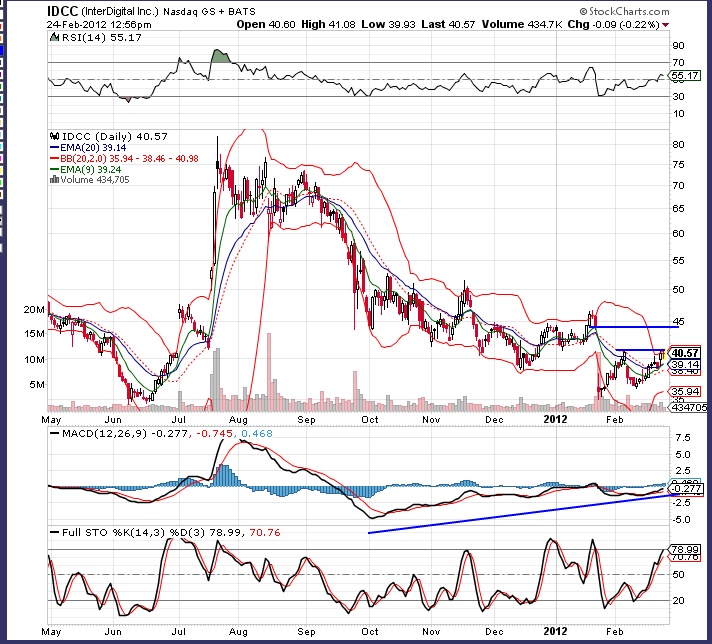This screenshot has height=644, width=712.
Task: Click the MACD(12,26,9) -0.277 label
Action: click(124, 433)
